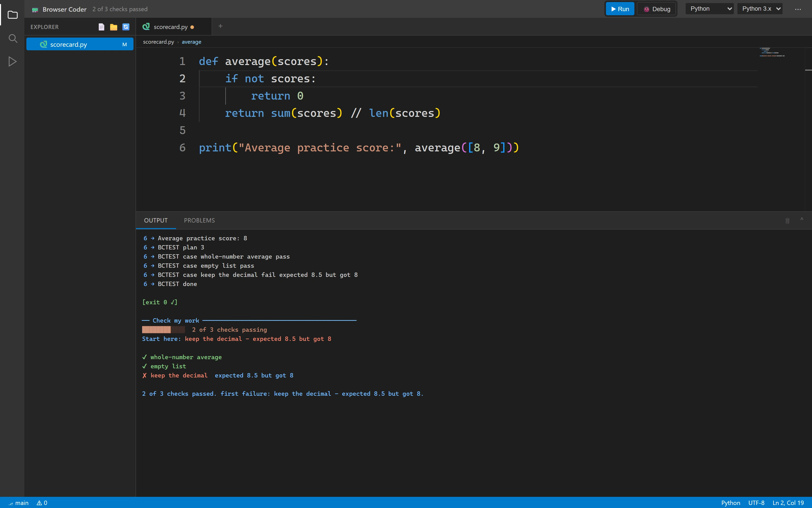
Task: Click the New File icon in Explorer
Action: click(101, 27)
